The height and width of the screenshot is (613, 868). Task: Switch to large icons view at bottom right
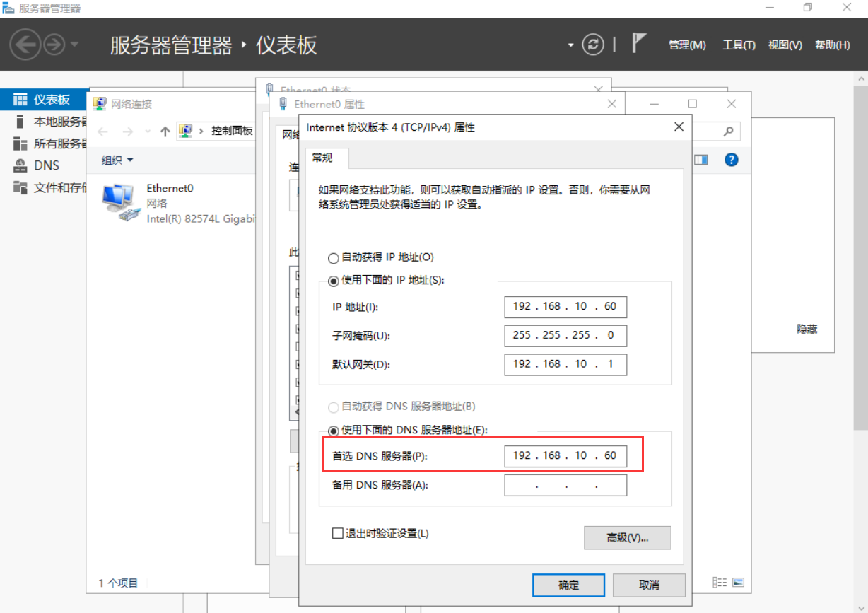coord(739,583)
